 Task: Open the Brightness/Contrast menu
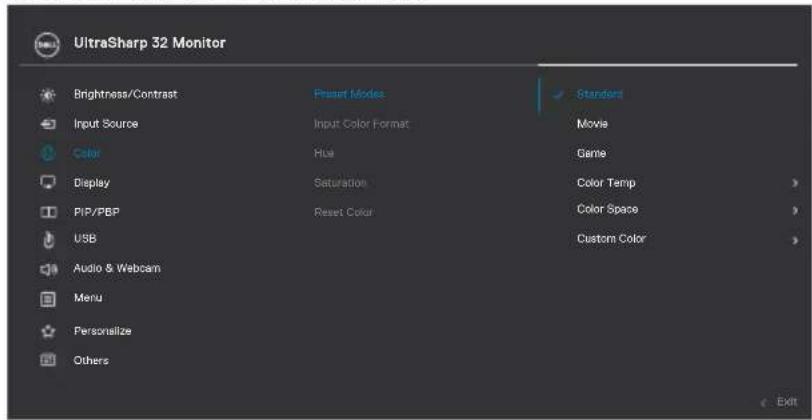click(125, 95)
